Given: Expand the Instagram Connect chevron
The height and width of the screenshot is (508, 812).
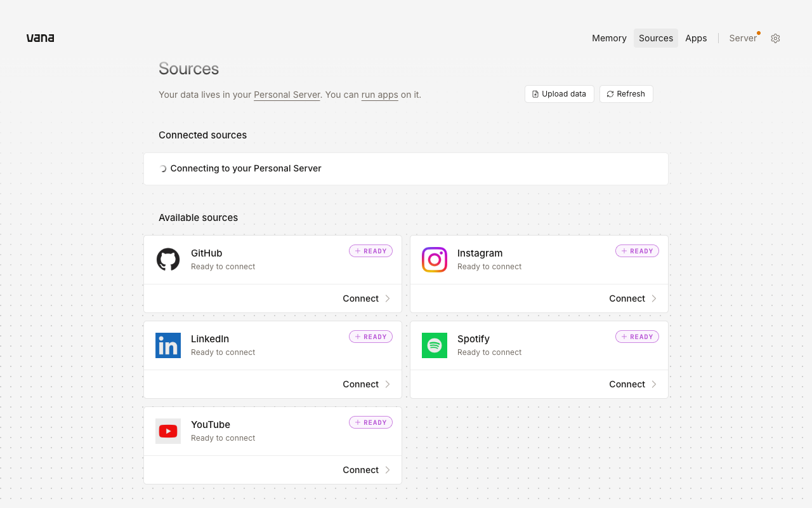Looking at the screenshot, I should 654,298.
